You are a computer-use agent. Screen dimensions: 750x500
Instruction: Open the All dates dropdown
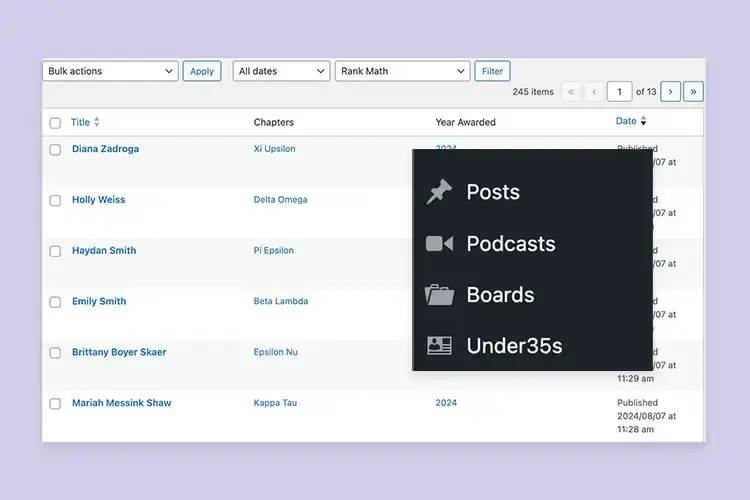coord(281,71)
